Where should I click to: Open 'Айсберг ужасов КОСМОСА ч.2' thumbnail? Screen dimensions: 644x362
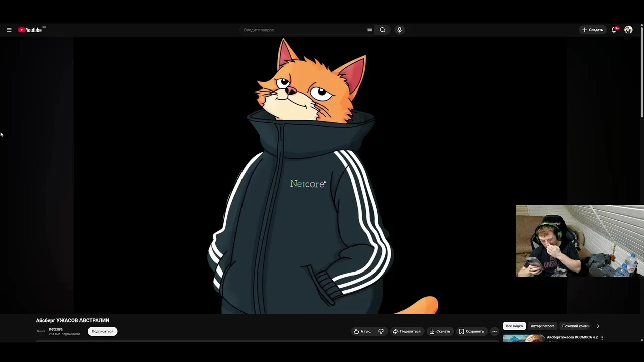[523, 338]
